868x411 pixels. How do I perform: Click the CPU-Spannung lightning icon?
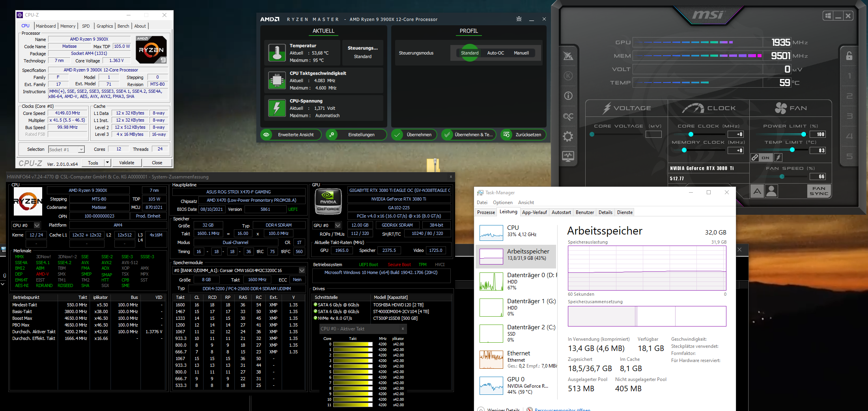[x=277, y=108]
